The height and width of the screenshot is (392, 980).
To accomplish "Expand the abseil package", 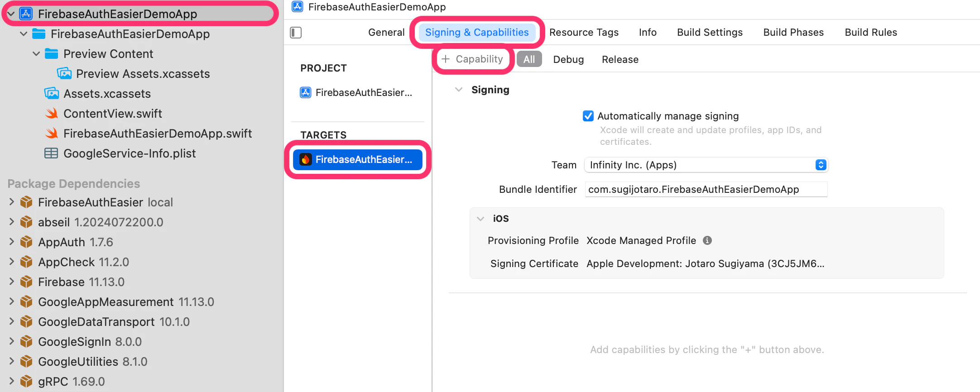I will (12, 222).
